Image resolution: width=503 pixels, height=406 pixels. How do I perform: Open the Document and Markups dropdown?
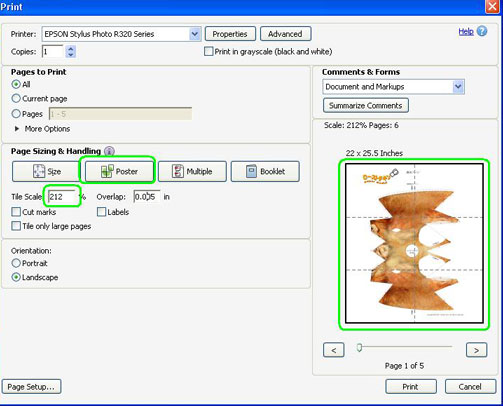[x=458, y=87]
